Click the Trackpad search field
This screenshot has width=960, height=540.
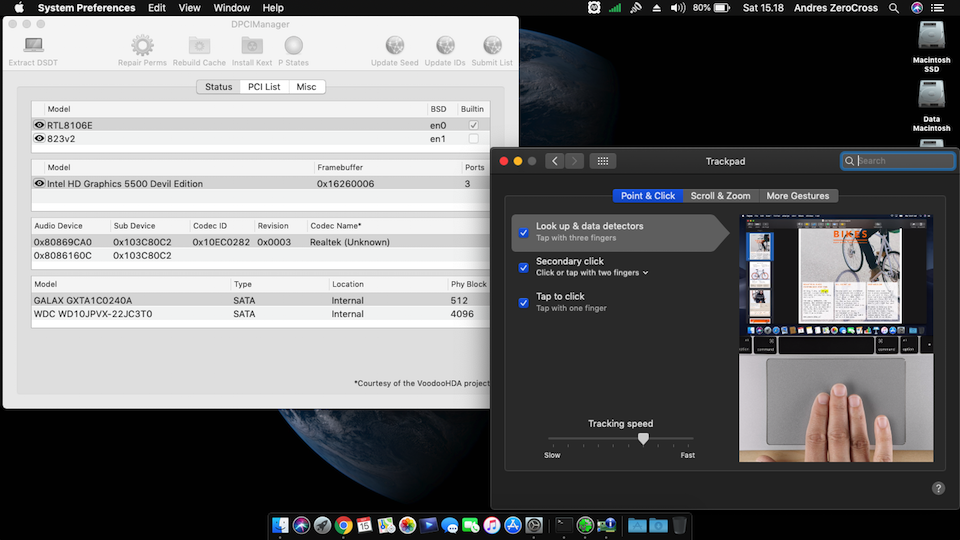click(x=903, y=161)
